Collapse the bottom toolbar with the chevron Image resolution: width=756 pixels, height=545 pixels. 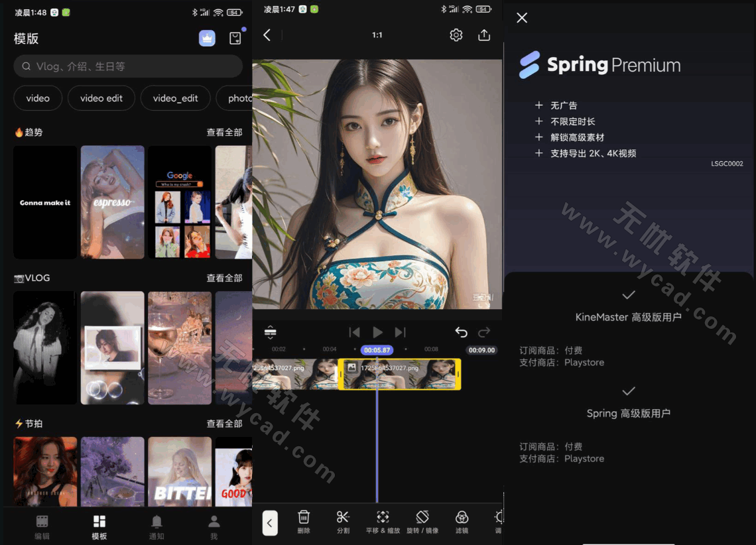click(270, 522)
